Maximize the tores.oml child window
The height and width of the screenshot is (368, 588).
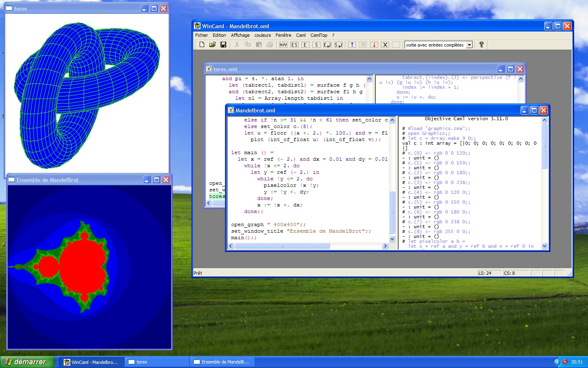point(510,69)
